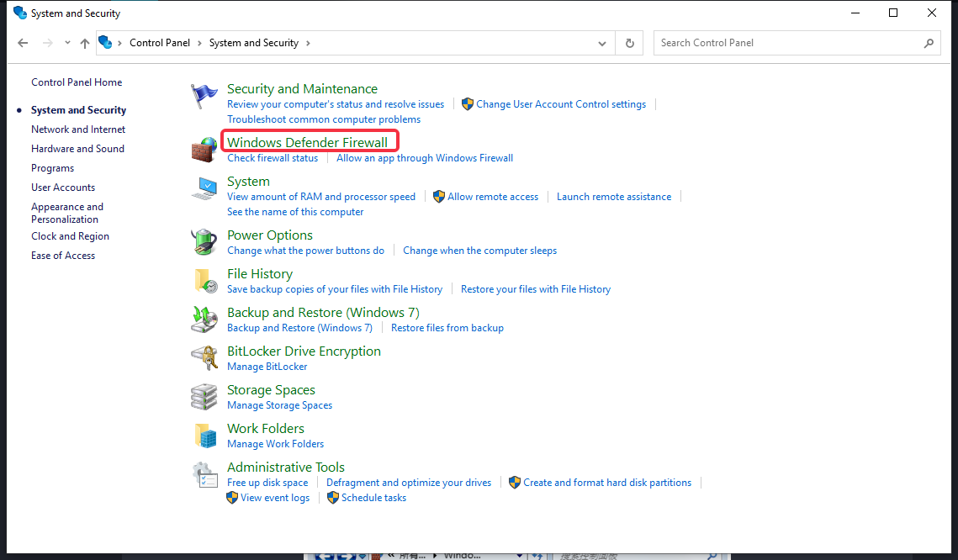Click the search magnifier icon
Screen dimensions: 958x560
[929, 44]
